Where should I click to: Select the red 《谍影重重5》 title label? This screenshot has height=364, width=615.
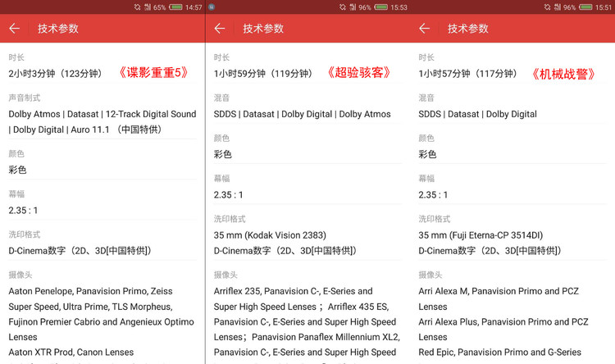(x=153, y=73)
